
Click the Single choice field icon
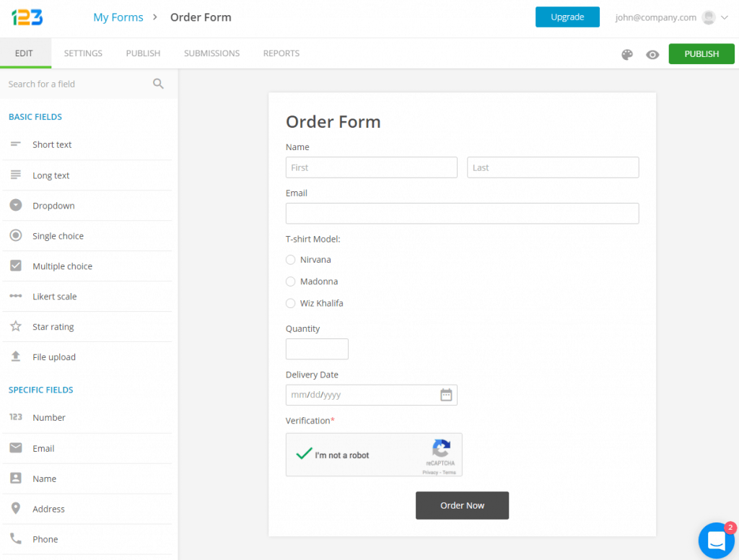click(x=16, y=235)
